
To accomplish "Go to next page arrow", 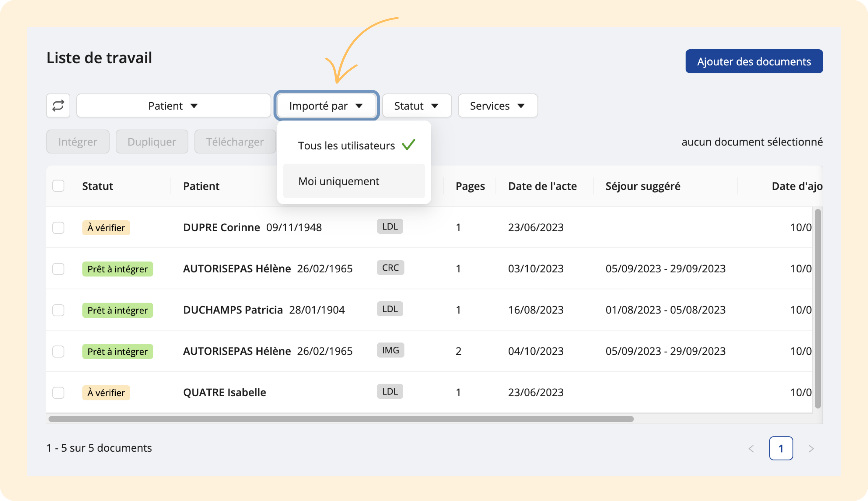I will click(x=811, y=449).
